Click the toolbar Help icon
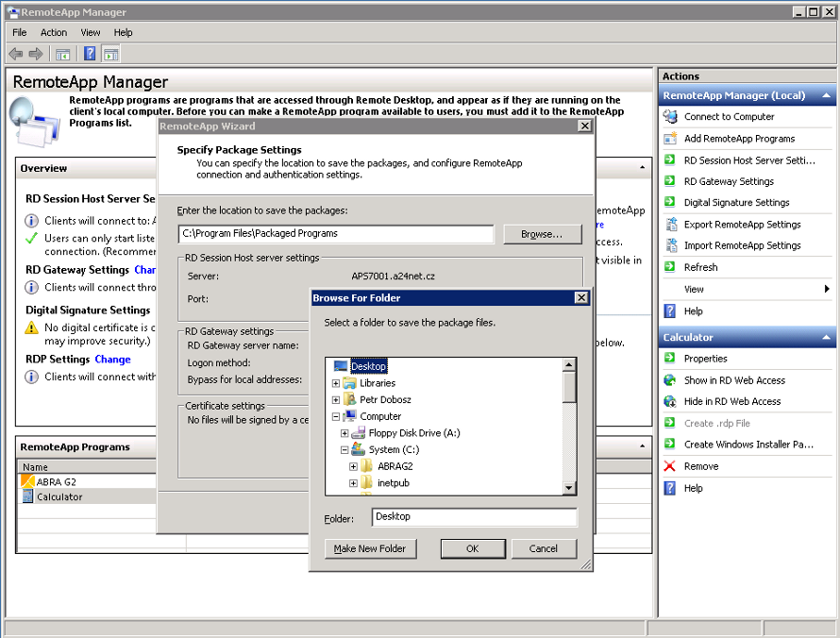The width and height of the screenshot is (840, 638). pos(91,54)
